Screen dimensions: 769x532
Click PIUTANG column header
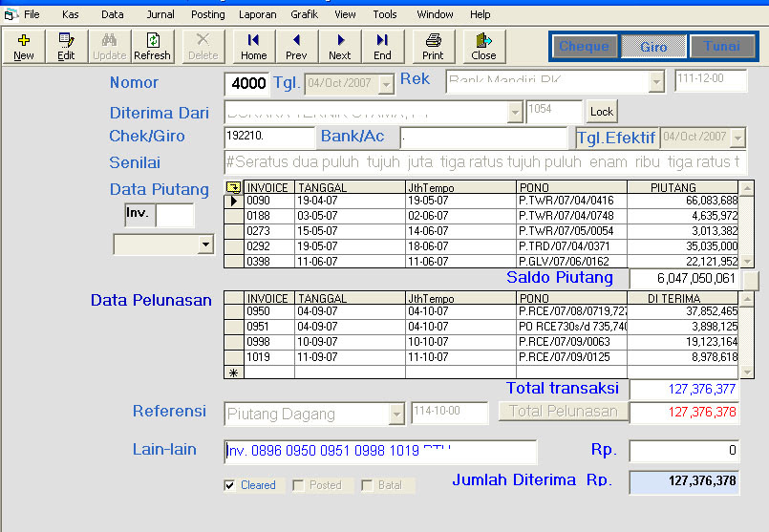coord(683,187)
